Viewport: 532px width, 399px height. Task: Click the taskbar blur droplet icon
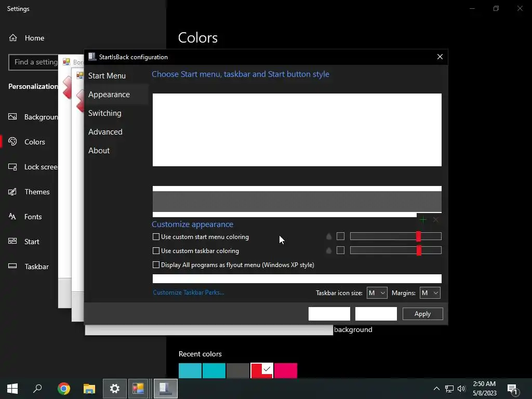[328, 251]
